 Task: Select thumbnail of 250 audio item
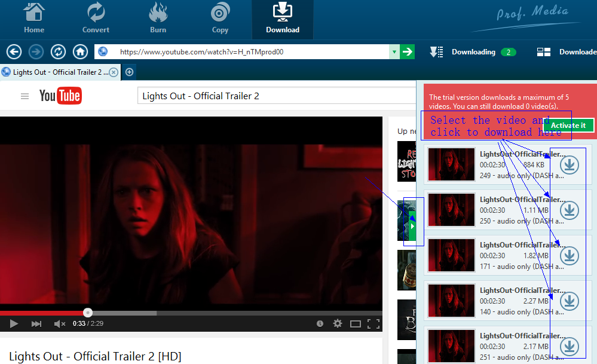coord(451,210)
